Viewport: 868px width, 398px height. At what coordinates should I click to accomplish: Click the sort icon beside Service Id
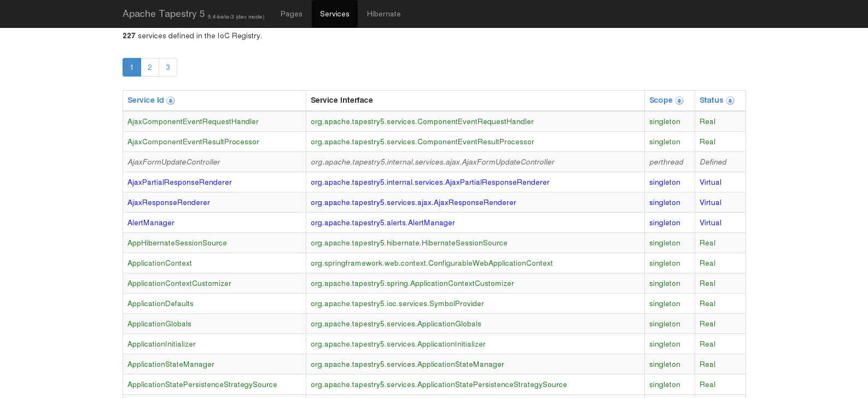tap(171, 101)
